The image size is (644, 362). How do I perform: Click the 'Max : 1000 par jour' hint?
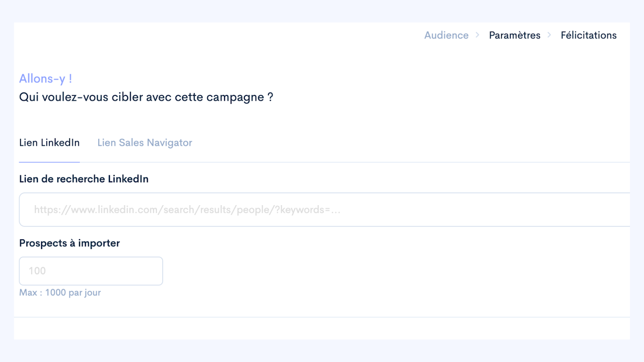click(60, 293)
